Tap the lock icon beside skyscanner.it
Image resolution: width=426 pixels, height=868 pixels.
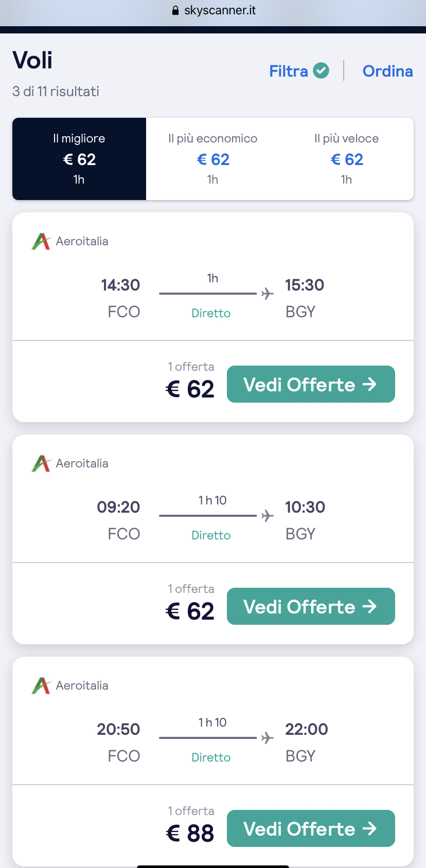point(175,10)
